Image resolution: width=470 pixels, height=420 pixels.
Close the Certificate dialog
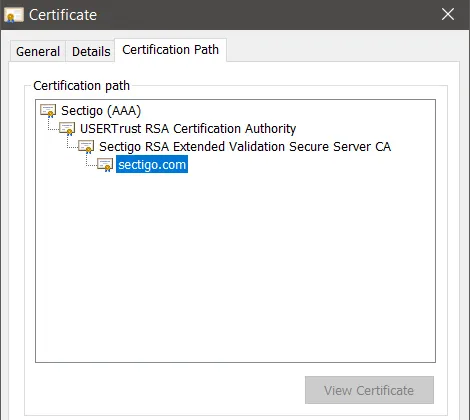point(448,14)
